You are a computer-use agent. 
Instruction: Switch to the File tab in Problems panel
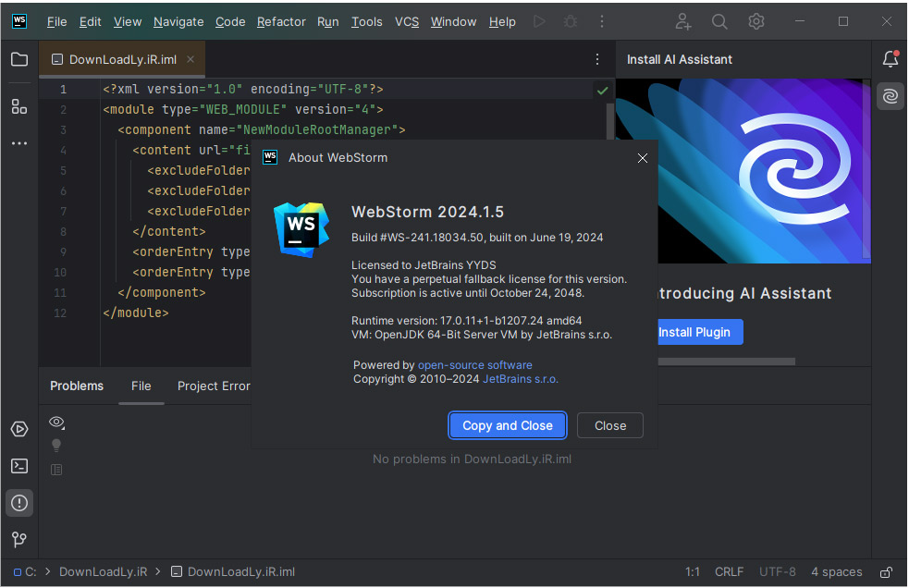pos(141,386)
